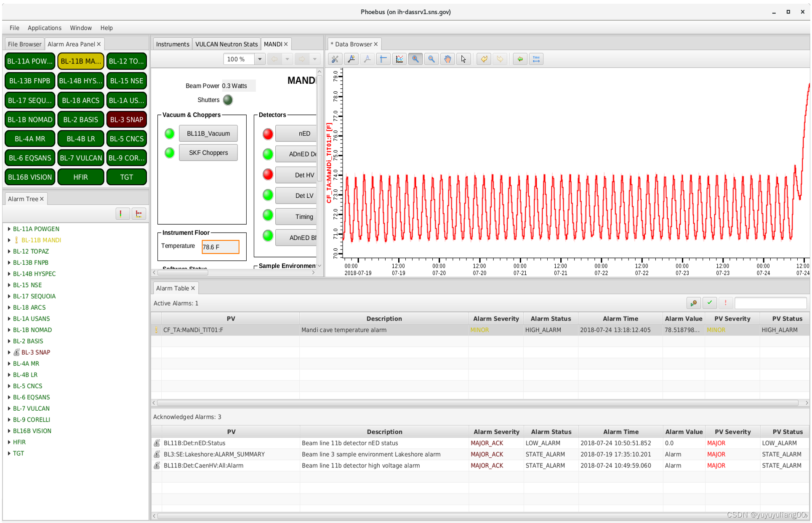812x523 pixels.
Task: Switch to the VULCAN Neutron Stats tab
Action: tap(226, 44)
